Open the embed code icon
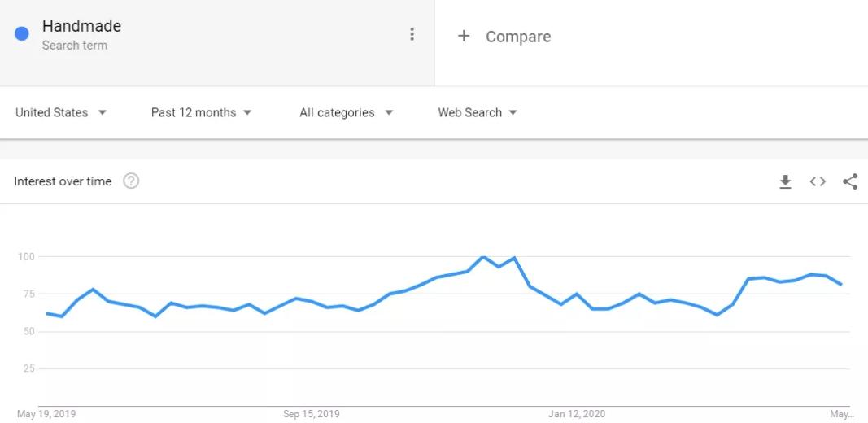This screenshot has height=423, width=868. 818,181
